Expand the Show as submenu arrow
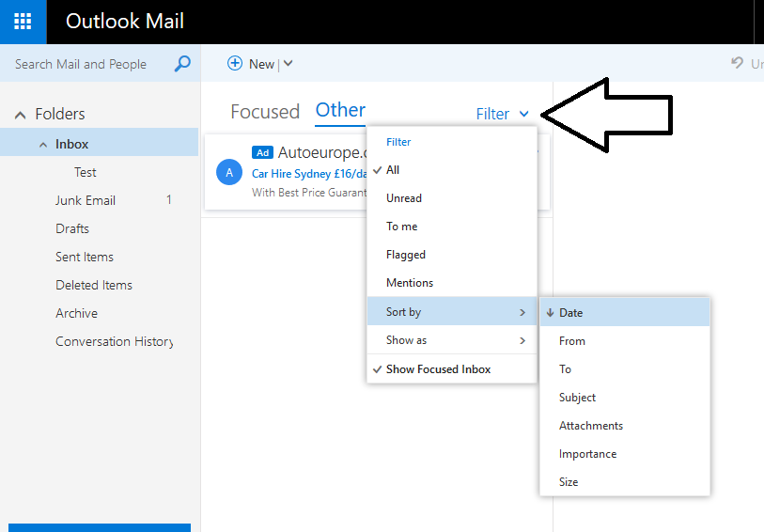 [x=522, y=340]
